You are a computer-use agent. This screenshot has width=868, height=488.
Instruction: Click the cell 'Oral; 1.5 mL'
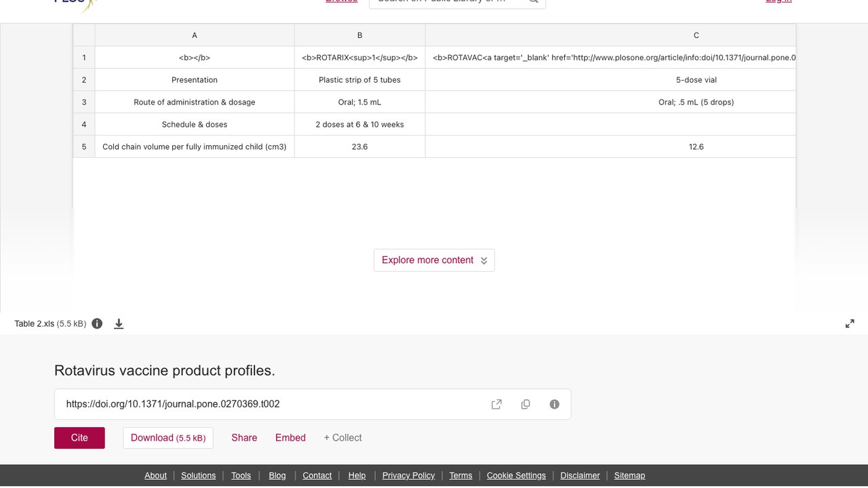(359, 102)
